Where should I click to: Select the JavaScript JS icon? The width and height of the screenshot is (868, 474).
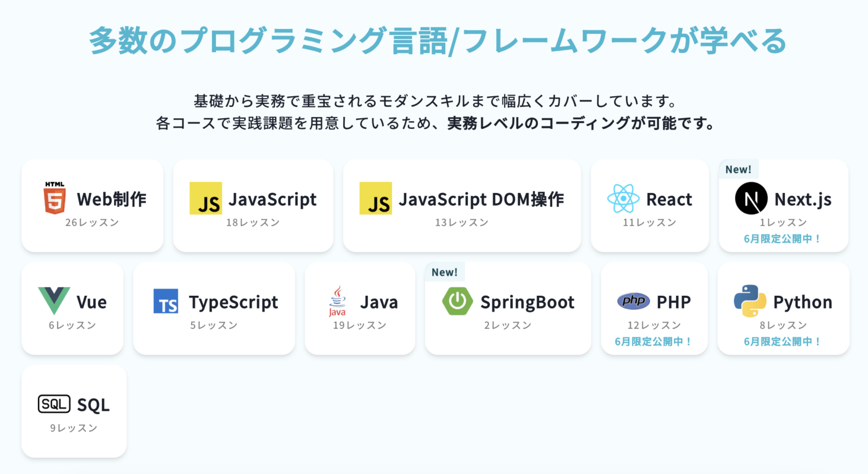[207, 199]
